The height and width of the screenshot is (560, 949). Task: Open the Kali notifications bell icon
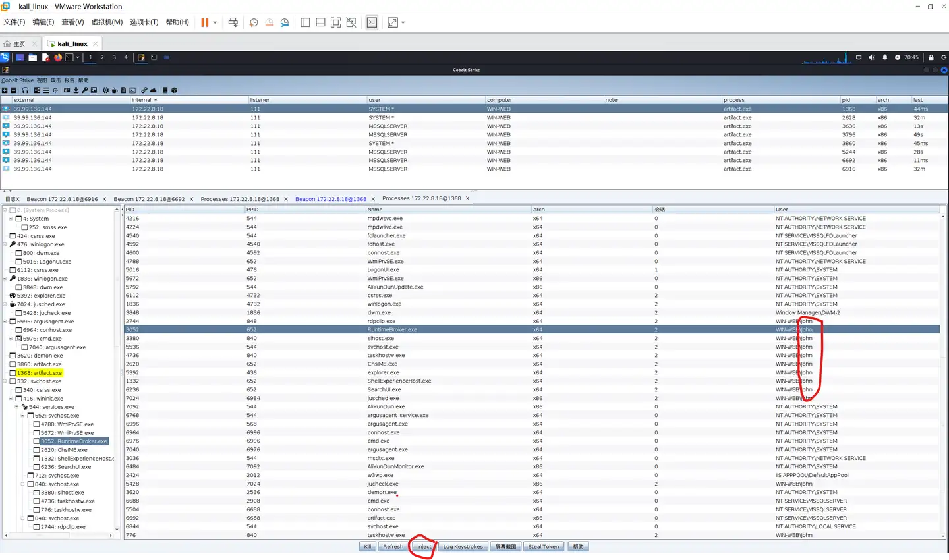tap(884, 57)
